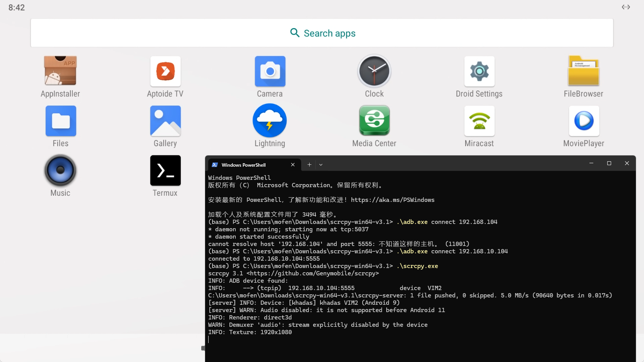The image size is (644, 362).
Task: Open the Clock app
Action: 374,71
